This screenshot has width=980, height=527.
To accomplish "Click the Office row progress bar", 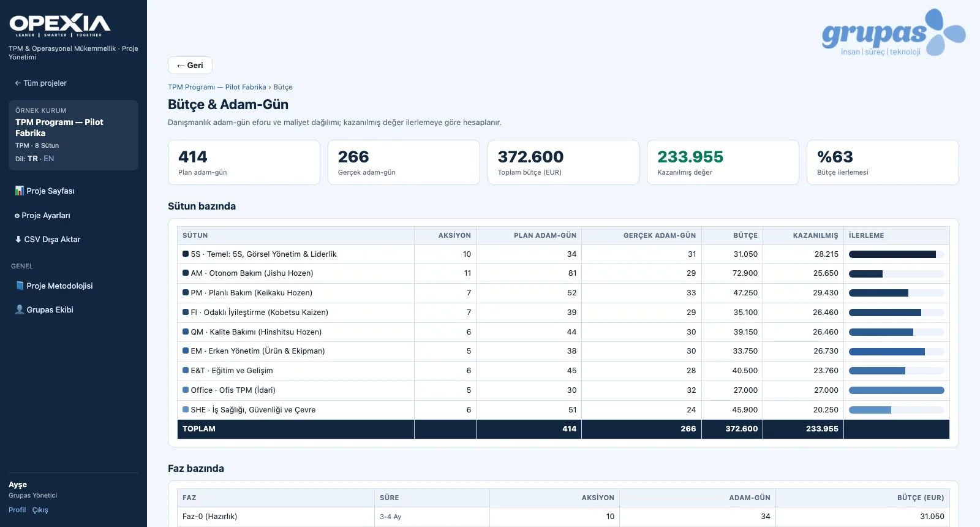I will [x=896, y=390].
